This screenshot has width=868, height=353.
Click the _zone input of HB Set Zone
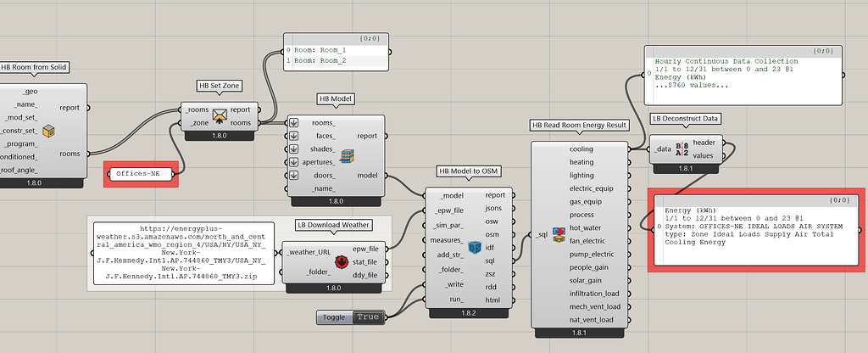pos(199,123)
